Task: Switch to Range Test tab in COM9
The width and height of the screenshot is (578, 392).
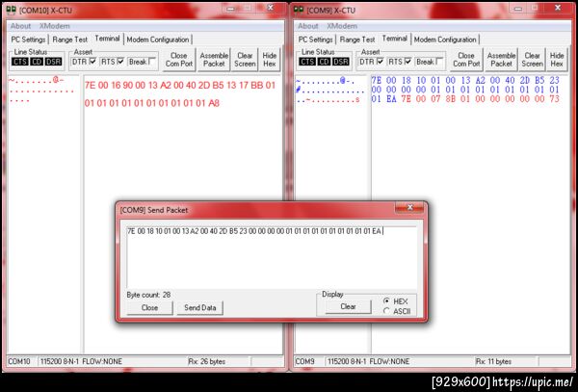Action: click(x=357, y=39)
